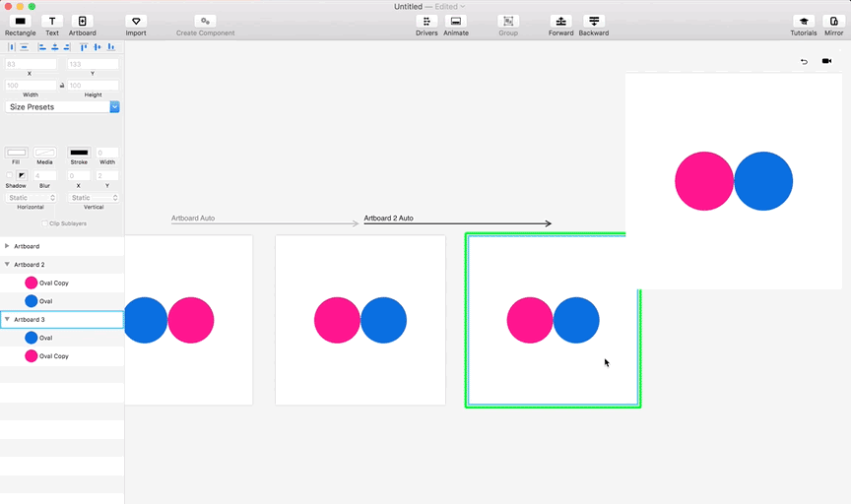Open the Fill color swatch
Image resolution: width=851 pixels, height=504 pixels.
click(x=17, y=153)
